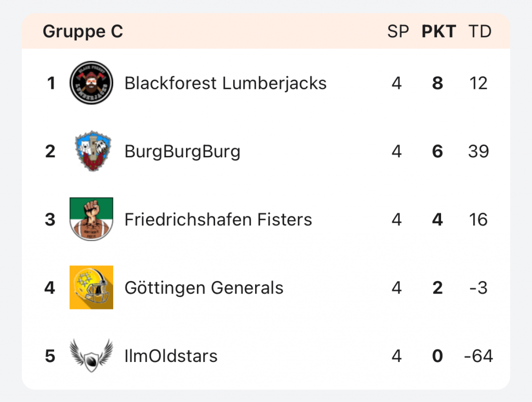Click the Gruppe C heading
Viewport: 532px width, 402px height.
tap(83, 32)
